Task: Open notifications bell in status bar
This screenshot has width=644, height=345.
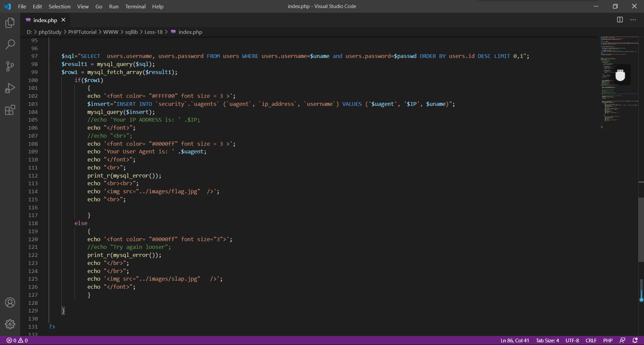Action: [635, 340]
